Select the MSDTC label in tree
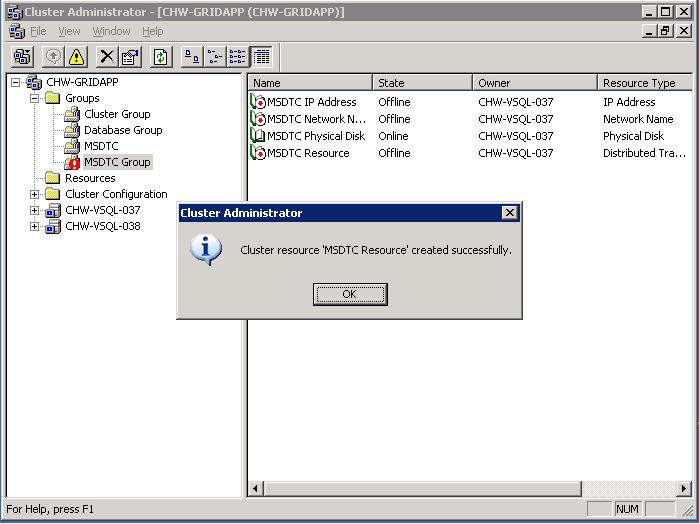Viewport: 699px width, 524px height. pyautogui.click(x=101, y=146)
